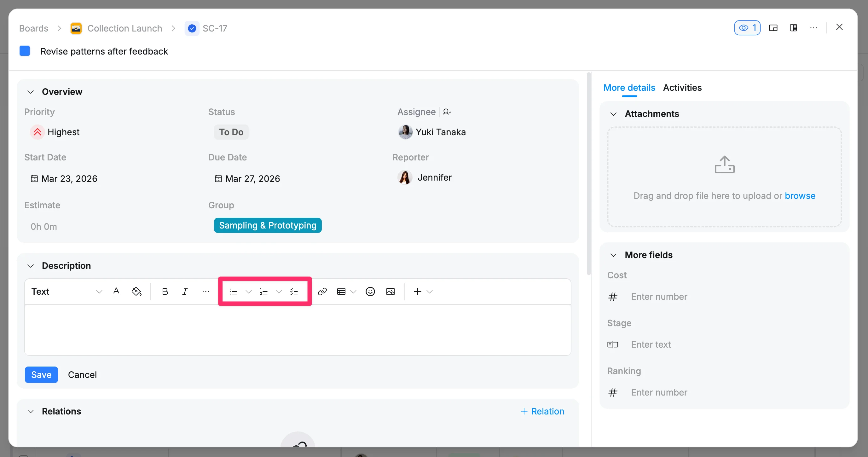Click the SC-17 task type icon
This screenshot has height=457, width=868.
pos(192,28)
